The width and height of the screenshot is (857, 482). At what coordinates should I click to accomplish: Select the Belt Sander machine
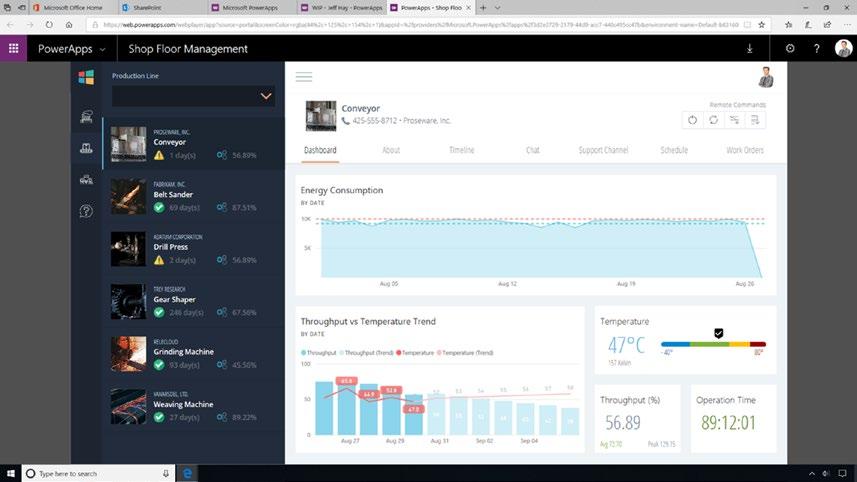click(x=193, y=196)
